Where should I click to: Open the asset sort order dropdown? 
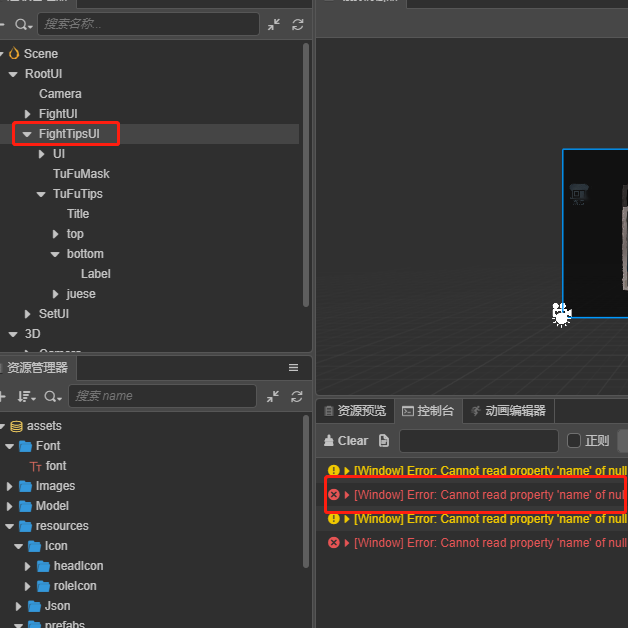pos(26,397)
